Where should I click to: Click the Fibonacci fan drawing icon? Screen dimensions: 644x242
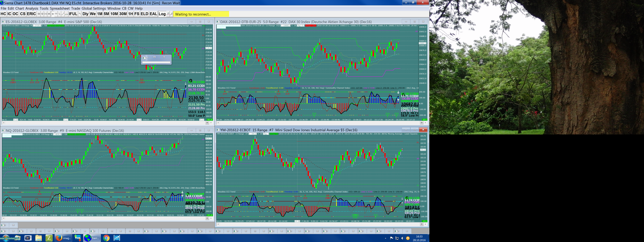(67, 14)
